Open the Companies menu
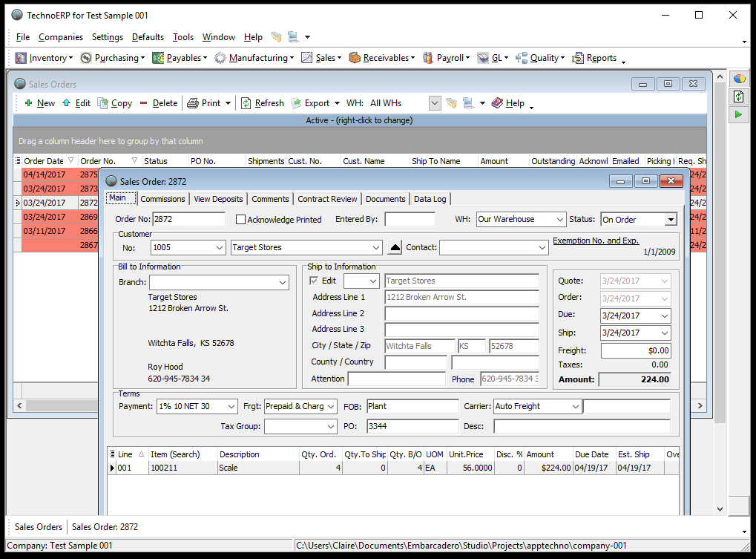This screenshot has width=756, height=559. coord(61,37)
